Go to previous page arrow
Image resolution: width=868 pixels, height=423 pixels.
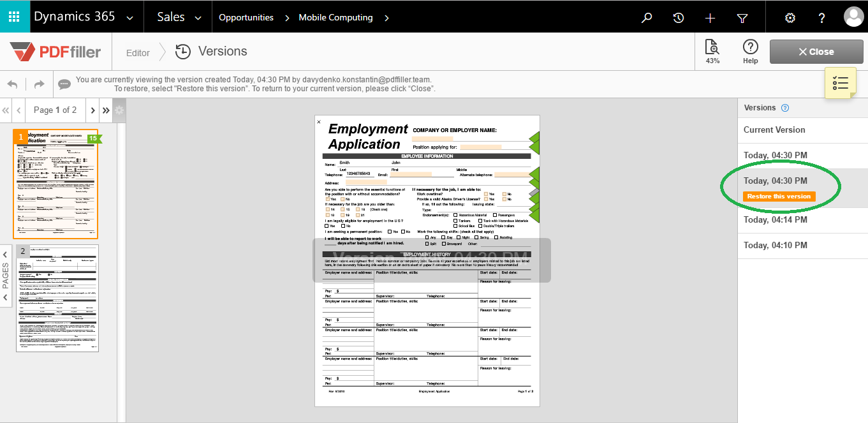pyautogui.click(x=19, y=110)
